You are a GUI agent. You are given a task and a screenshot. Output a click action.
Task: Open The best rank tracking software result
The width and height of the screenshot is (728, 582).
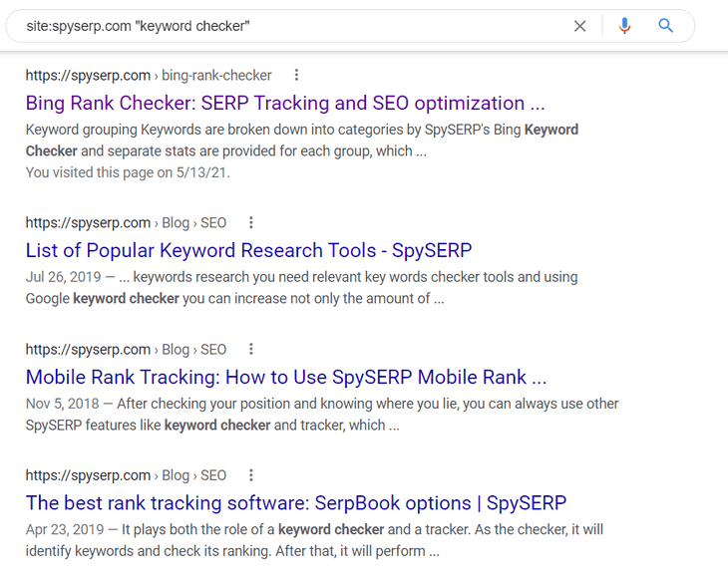[295, 503]
